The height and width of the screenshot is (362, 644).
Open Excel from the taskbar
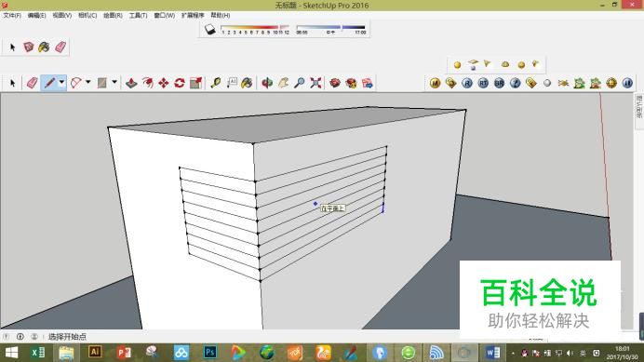tap(38, 353)
